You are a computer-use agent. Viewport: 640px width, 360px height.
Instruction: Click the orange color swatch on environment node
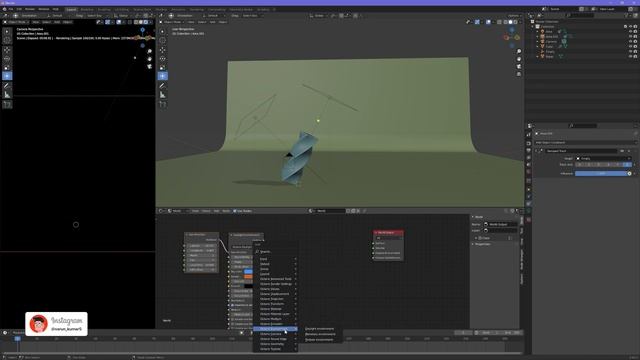[x=248, y=276]
